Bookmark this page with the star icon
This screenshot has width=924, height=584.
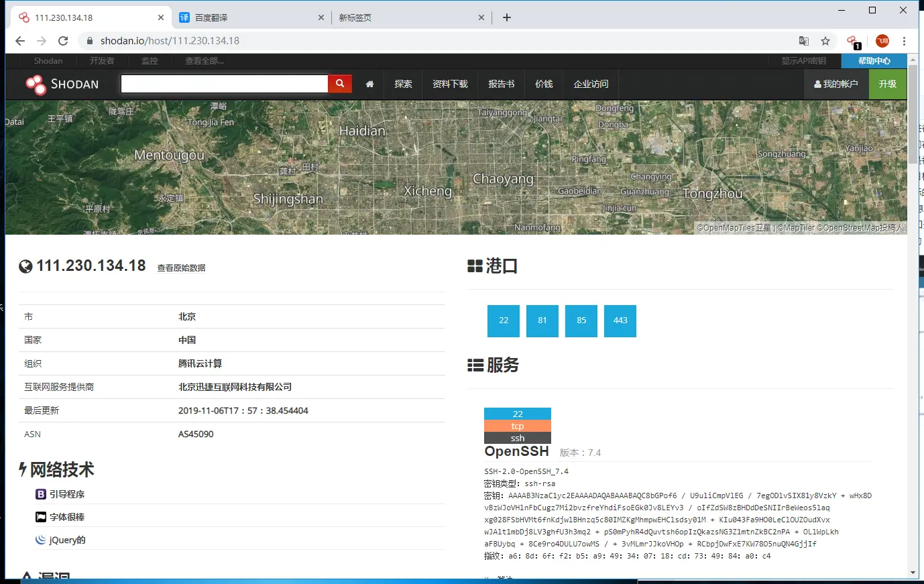point(825,41)
